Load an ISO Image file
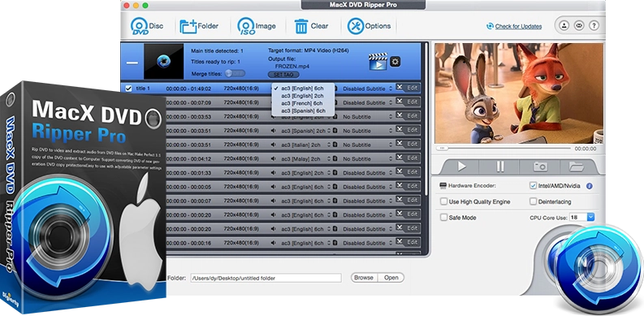 pyautogui.click(x=257, y=26)
